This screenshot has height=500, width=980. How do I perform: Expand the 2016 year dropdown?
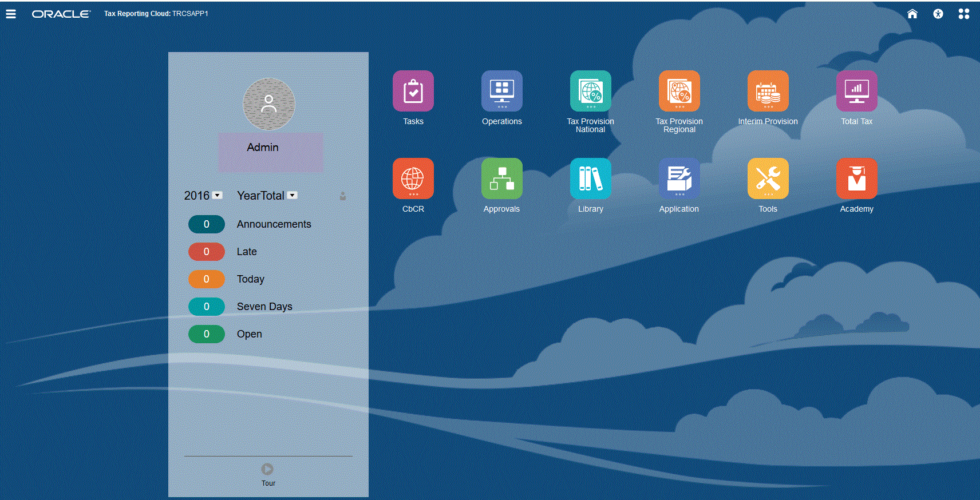(x=218, y=196)
